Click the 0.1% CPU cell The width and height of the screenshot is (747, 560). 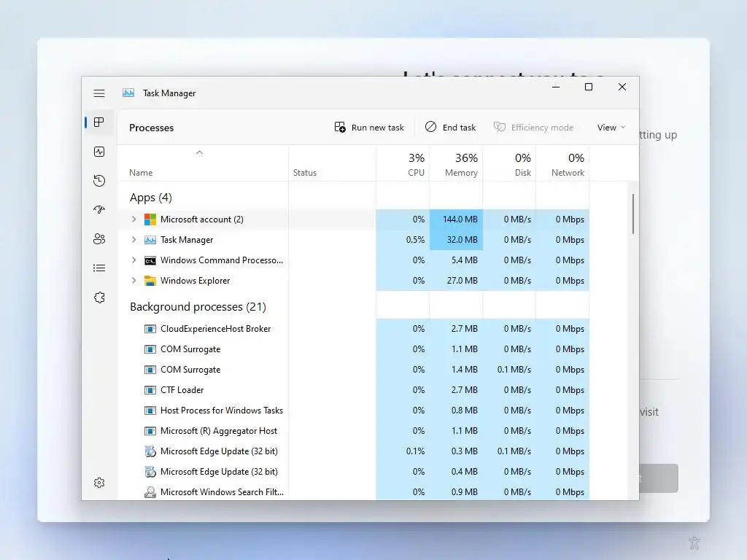[403, 451]
